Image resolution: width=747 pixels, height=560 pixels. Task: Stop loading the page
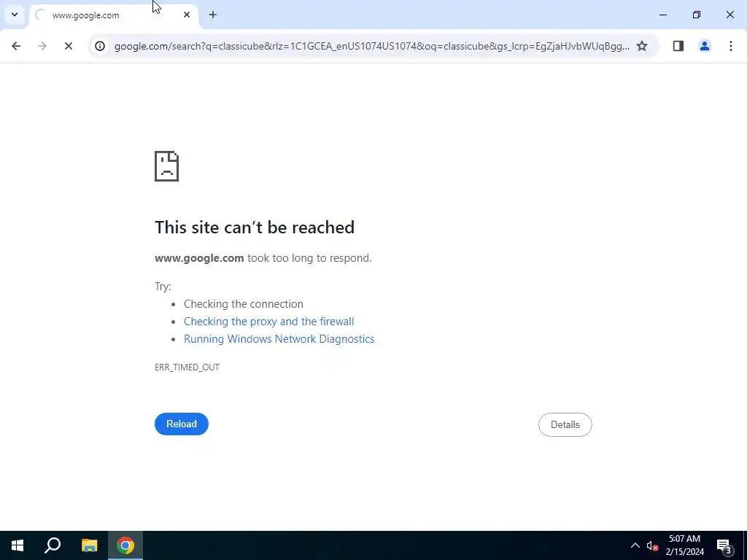point(68,46)
